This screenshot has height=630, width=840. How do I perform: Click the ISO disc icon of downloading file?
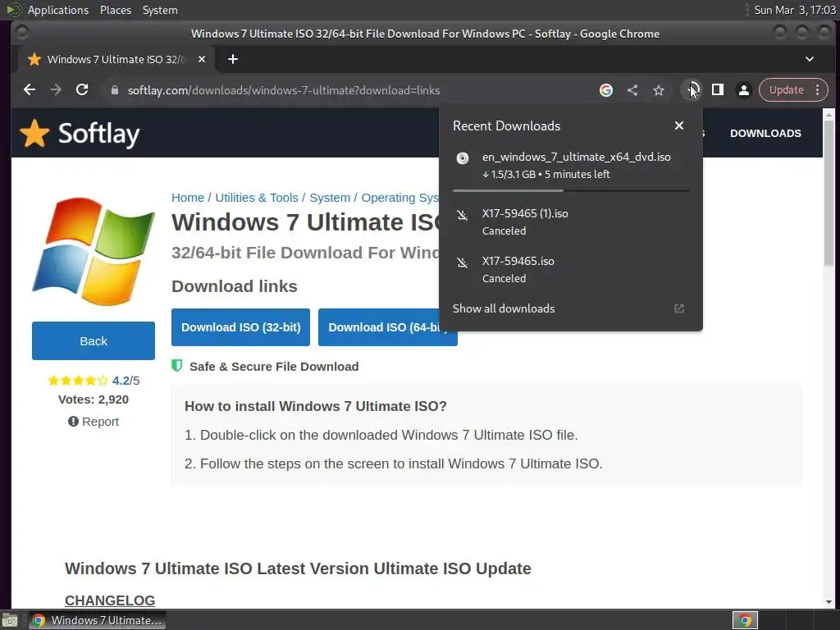[x=463, y=158]
